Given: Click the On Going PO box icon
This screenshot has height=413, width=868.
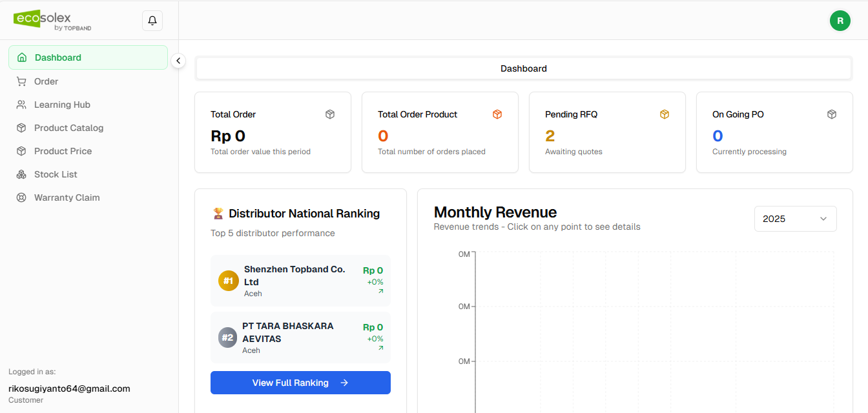Looking at the screenshot, I should (x=832, y=114).
